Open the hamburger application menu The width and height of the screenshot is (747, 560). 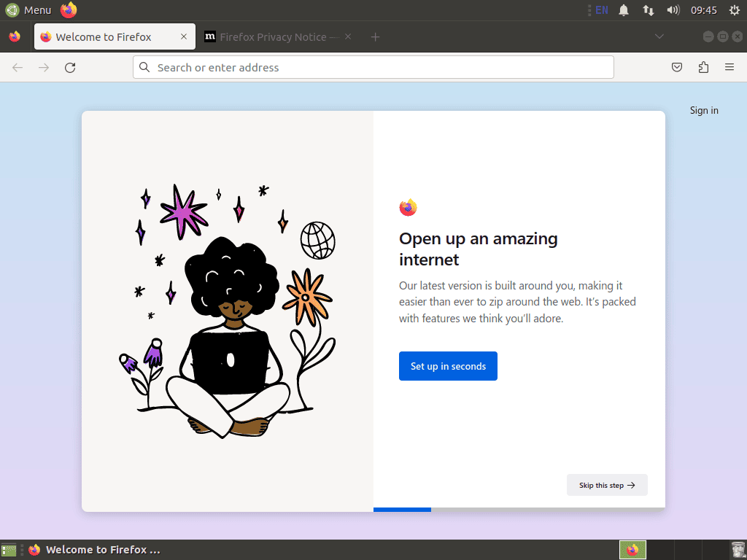pos(729,68)
